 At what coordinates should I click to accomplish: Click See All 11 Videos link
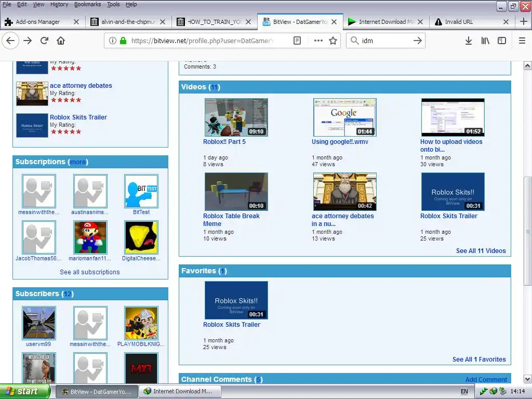[481, 251]
